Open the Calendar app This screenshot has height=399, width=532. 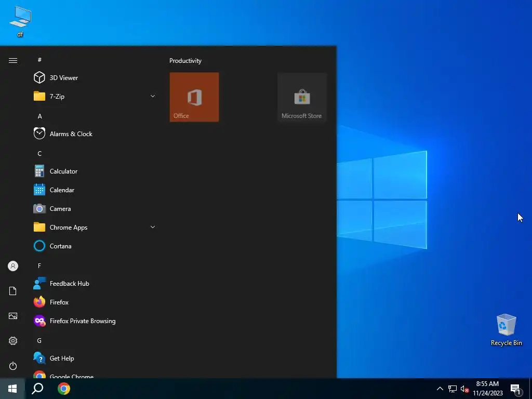coord(95,190)
